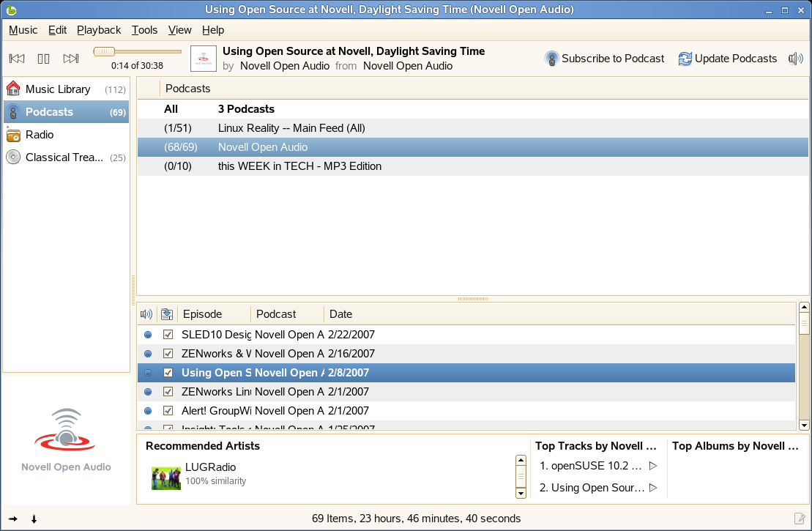Select Alert! GroupWi episode row
This screenshot has width=812, height=531.
(x=466, y=411)
